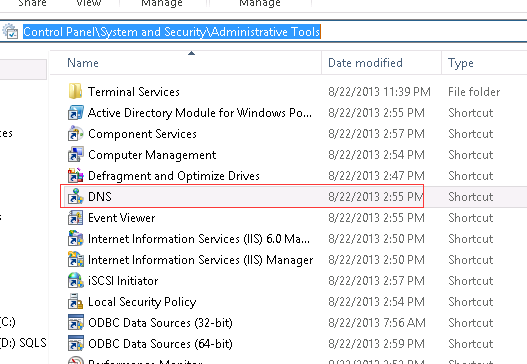Open the View ribbon tab

pyautogui.click(x=88, y=3)
